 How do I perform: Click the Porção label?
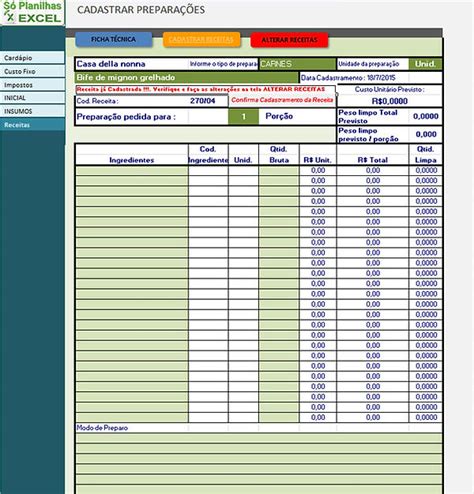click(x=279, y=116)
